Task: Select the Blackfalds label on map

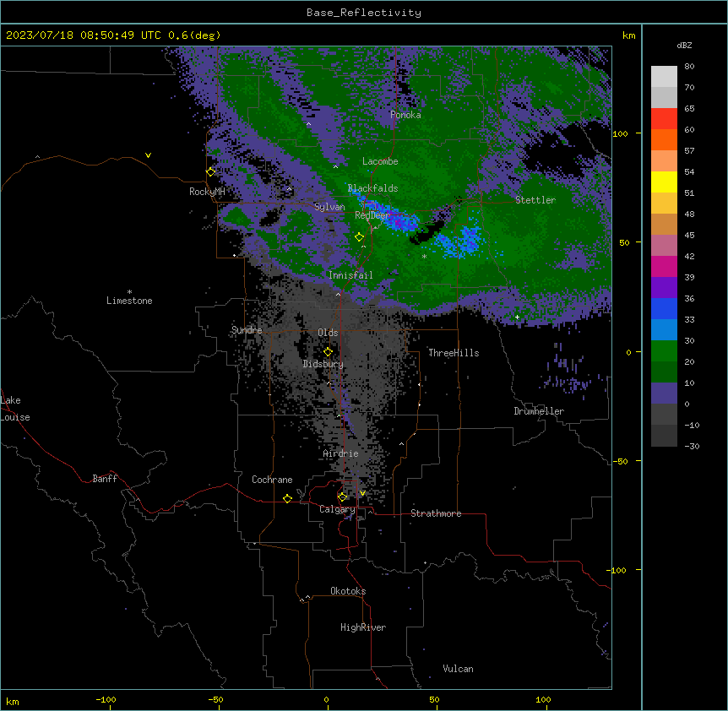Action: [372, 188]
